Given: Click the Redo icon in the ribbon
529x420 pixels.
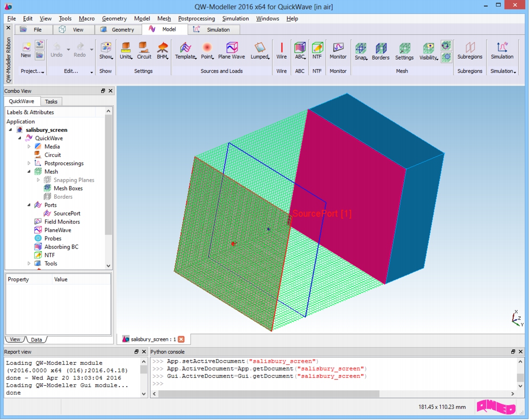Looking at the screenshot, I should 80,50.
